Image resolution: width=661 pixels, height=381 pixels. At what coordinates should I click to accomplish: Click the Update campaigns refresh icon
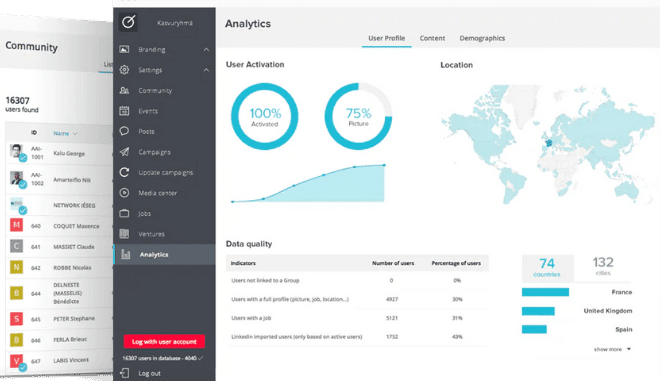click(x=124, y=172)
